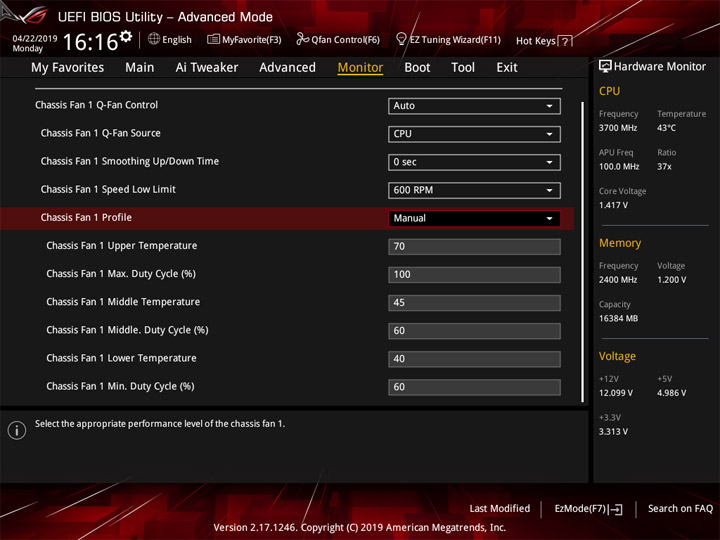Open the My Favorites tab

click(x=68, y=68)
